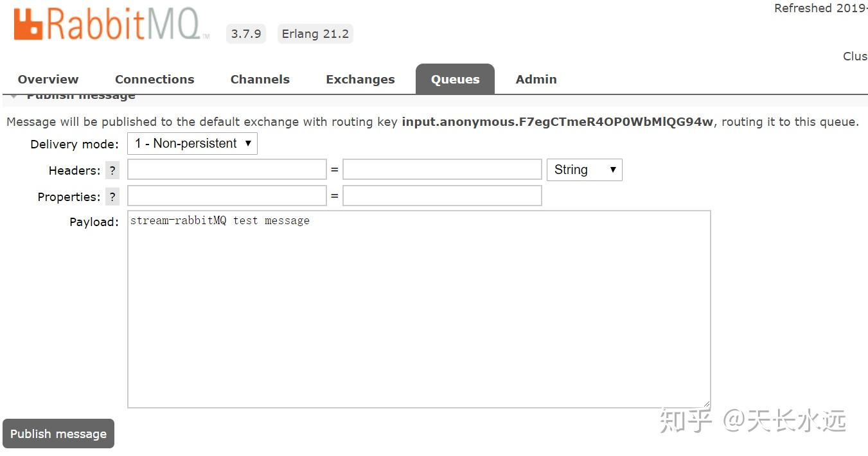The image size is (868, 456).
Task: Switch to the Connections tab
Action: (154, 79)
